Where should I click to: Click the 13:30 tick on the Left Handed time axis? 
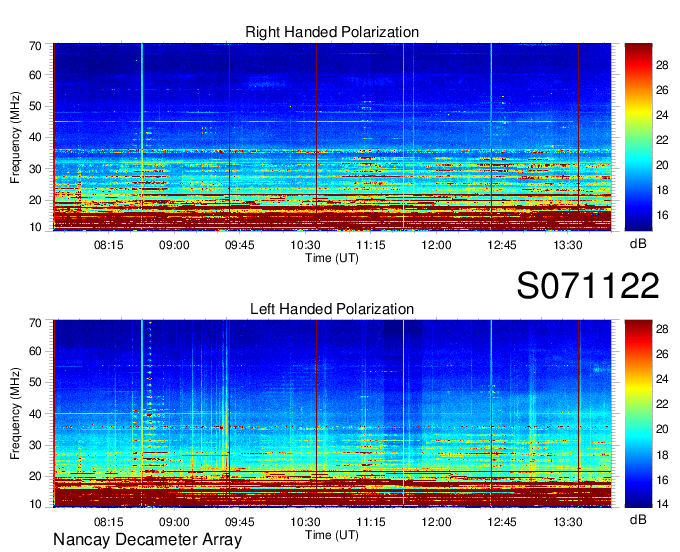(567, 522)
